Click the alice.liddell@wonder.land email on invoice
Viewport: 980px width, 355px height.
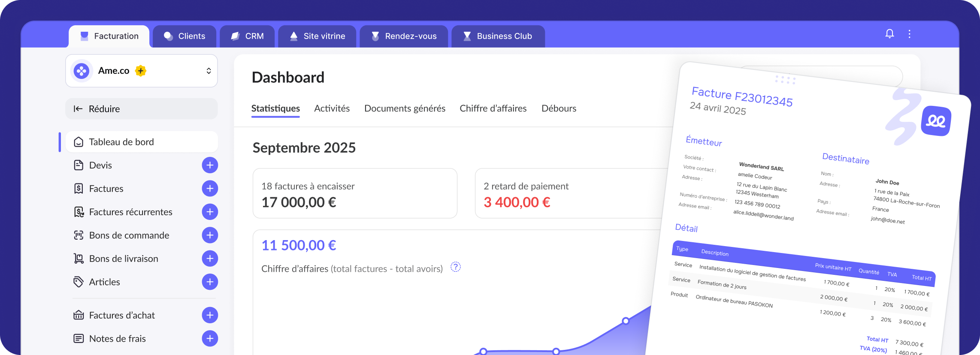pyautogui.click(x=763, y=215)
